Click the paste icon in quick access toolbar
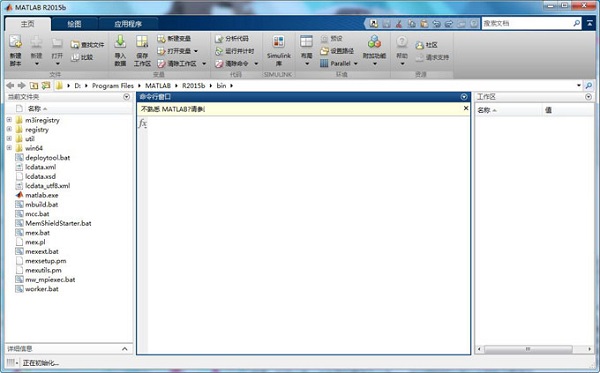 click(424, 24)
